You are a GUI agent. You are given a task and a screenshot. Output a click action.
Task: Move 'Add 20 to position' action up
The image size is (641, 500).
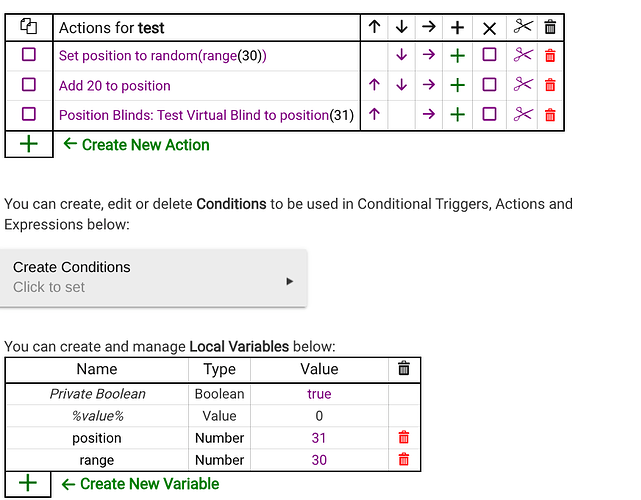click(x=374, y=85)
